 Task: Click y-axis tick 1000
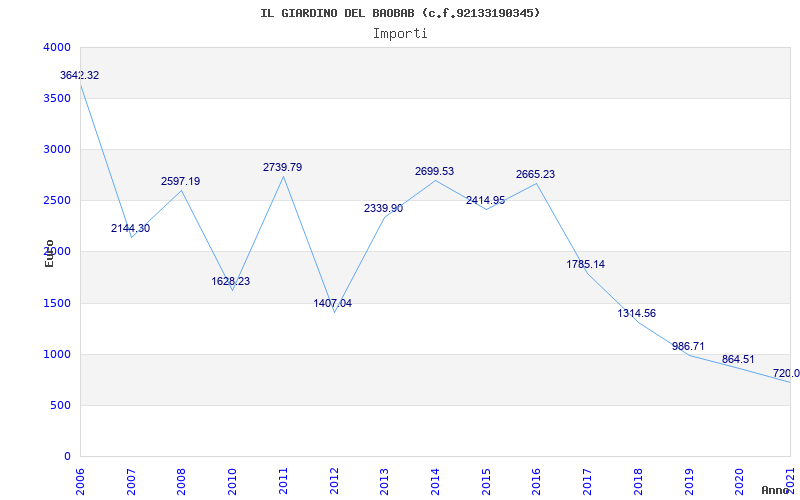tap(57, 355)
